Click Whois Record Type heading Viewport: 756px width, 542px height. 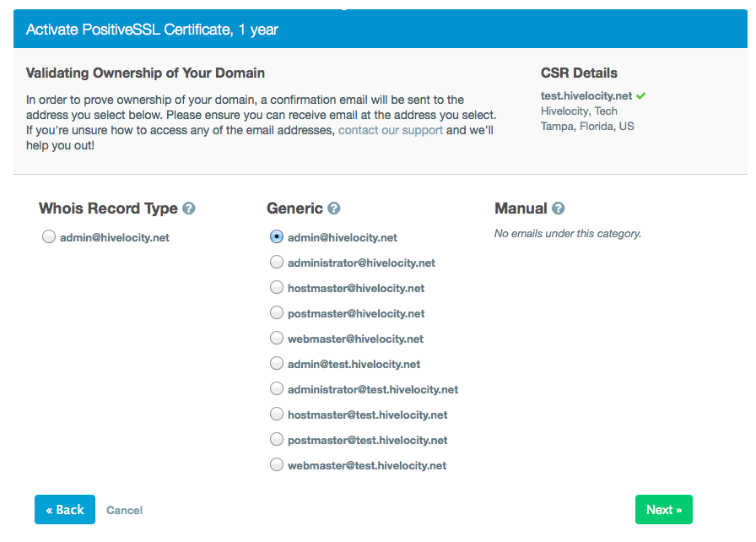pyautogui.click(x=108, y=209)
